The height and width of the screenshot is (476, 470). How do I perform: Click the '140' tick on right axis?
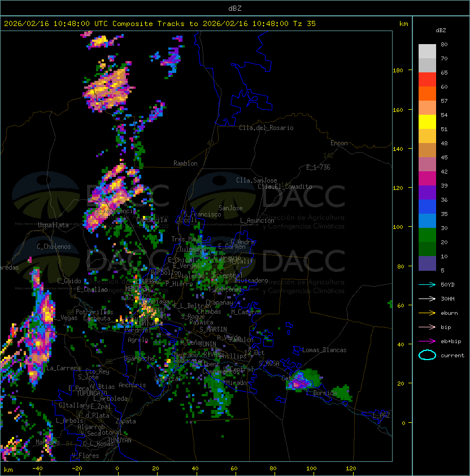tap(398, 149)
